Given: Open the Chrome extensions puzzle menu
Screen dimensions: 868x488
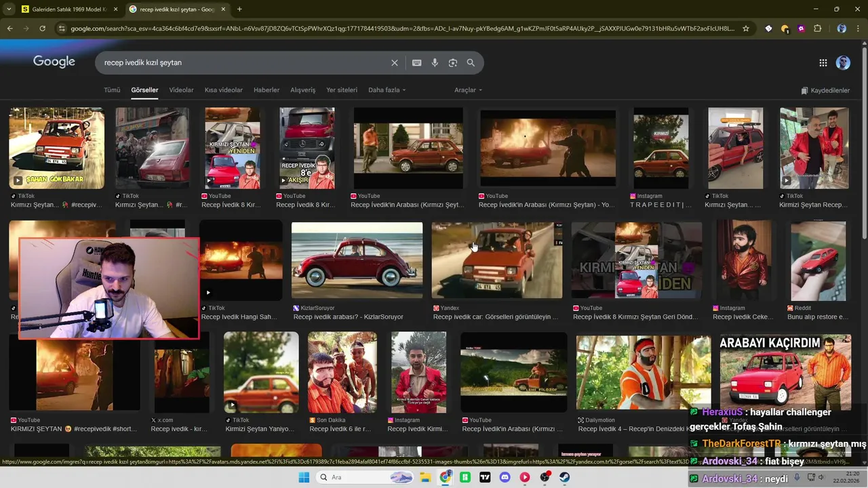Looking at the screenshot, I should point(817,28).
